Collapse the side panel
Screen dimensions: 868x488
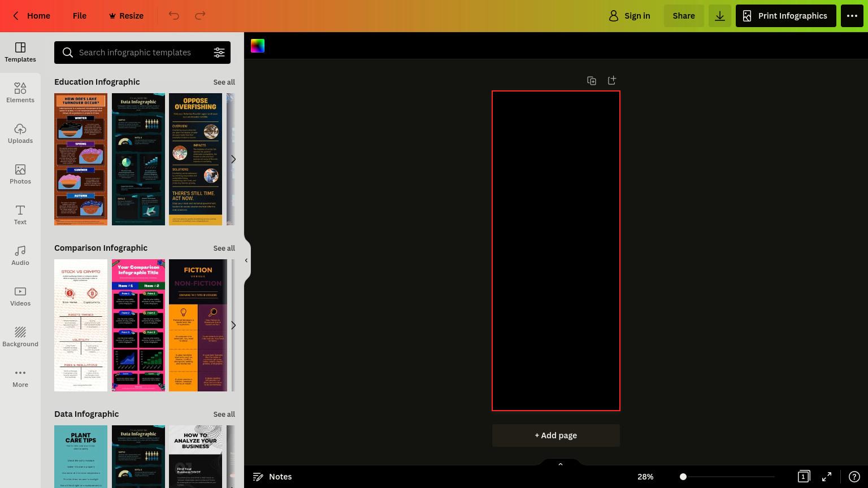(x=246, y=260)
